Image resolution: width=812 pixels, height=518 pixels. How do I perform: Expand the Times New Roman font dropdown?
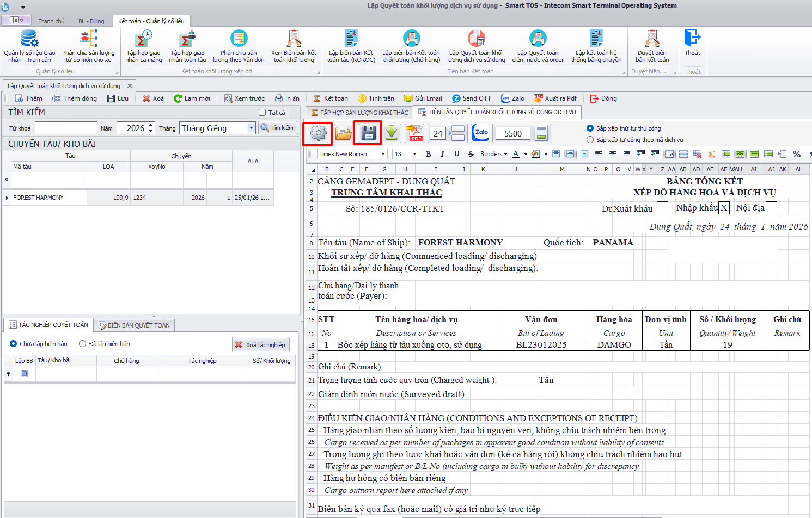coord(383,154)
